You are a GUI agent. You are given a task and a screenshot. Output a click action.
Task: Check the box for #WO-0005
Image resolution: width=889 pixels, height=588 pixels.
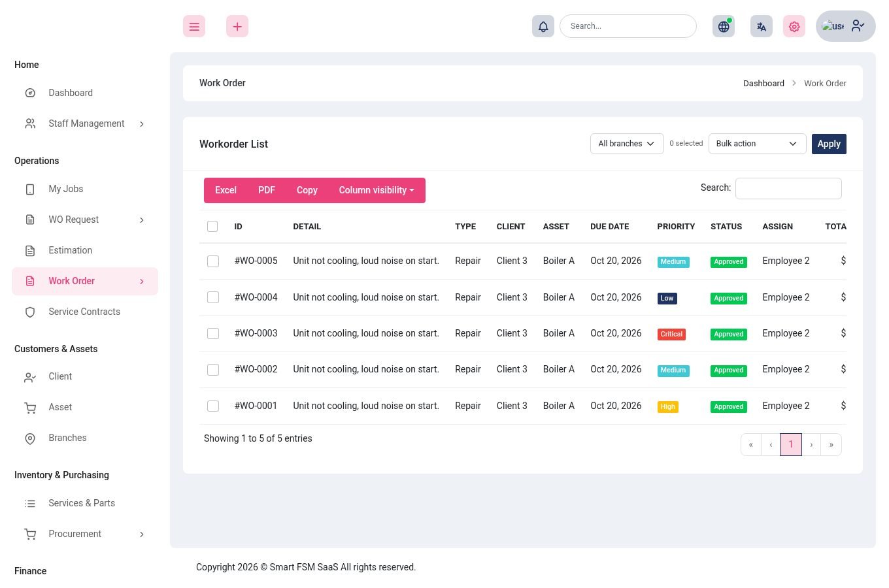coord(213,261)
